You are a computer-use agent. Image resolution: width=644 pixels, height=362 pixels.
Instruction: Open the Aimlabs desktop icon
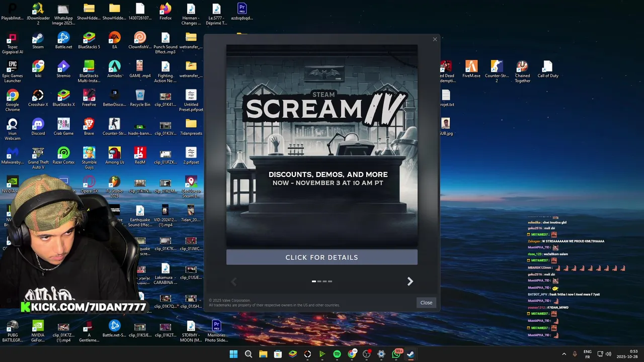pos(115,70)
